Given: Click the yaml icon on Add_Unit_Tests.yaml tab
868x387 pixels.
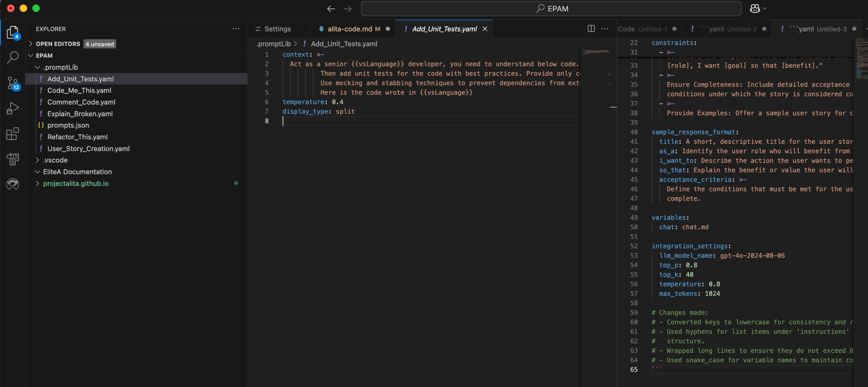Looking at the screenshot, I should point(406,29).
